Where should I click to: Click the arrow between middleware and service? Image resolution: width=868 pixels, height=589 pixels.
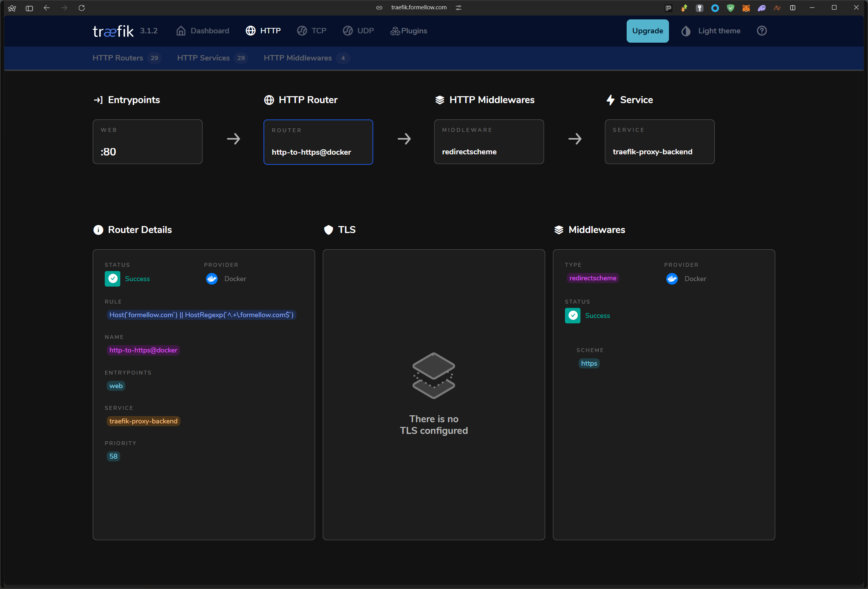tap(575, 139)
